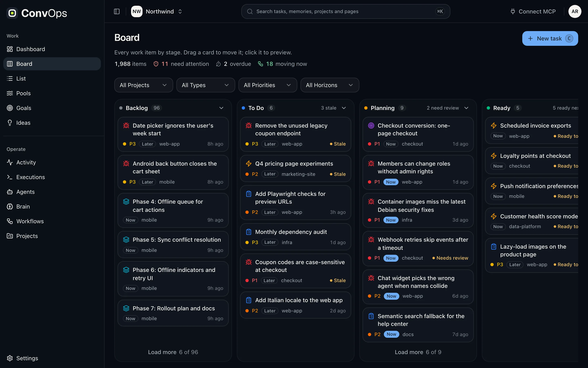Click the 2 overdue stat
The height and width of the screenshot is (368, 588).
[234, 64]
